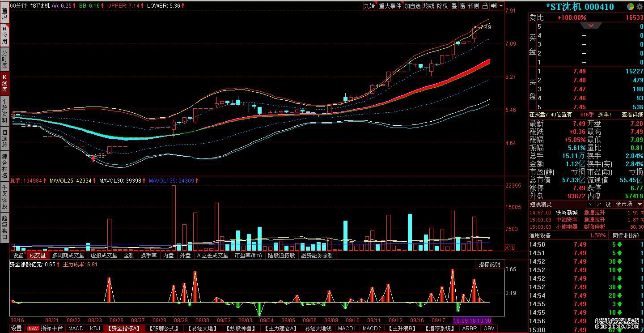Select ARBR indicator tab
Viewport: 644px width, 333px height.
coord(469,329)
